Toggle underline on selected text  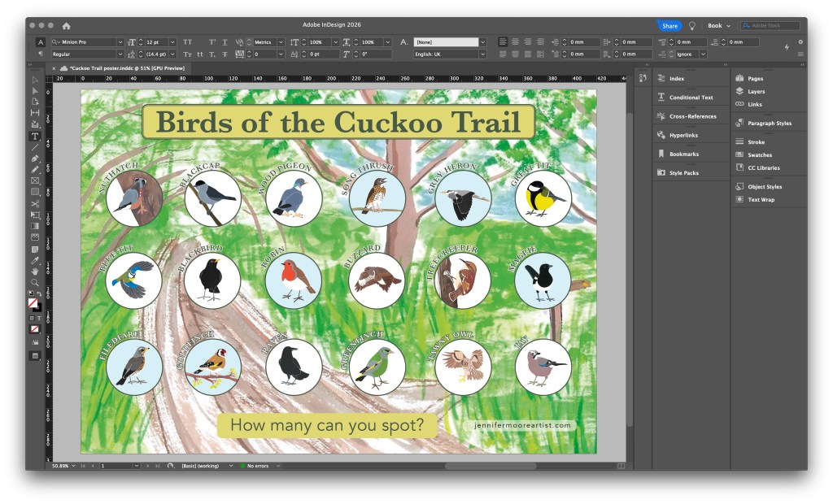pos(225,41)
